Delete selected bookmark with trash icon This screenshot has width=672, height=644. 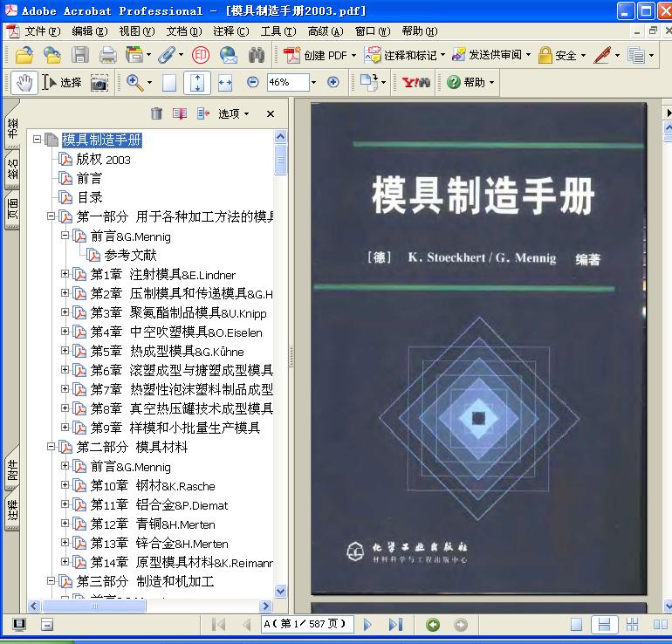(156, 113)
